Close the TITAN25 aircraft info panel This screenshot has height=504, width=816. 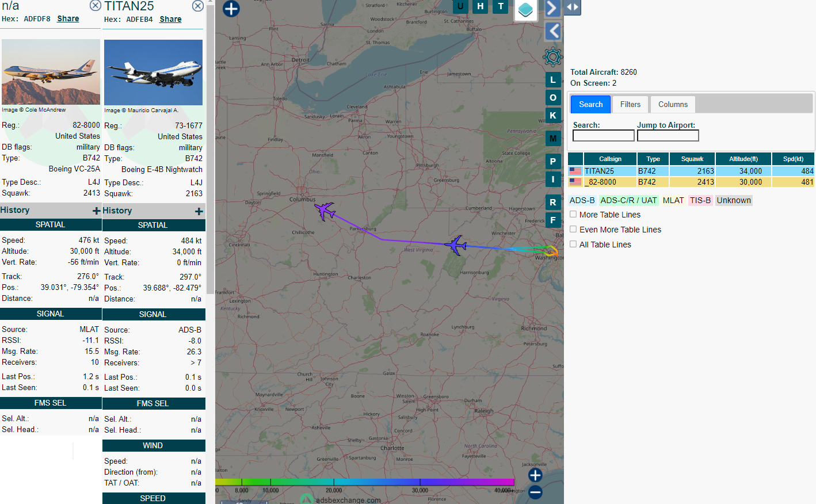(x=197, y=6)
